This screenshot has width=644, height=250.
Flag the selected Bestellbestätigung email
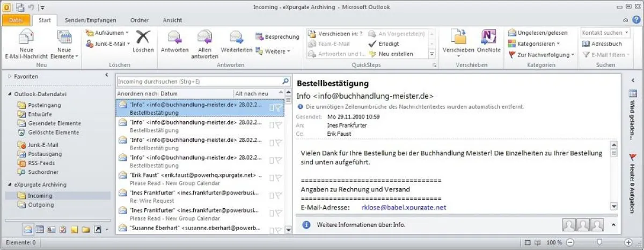(x=279, y=107)
